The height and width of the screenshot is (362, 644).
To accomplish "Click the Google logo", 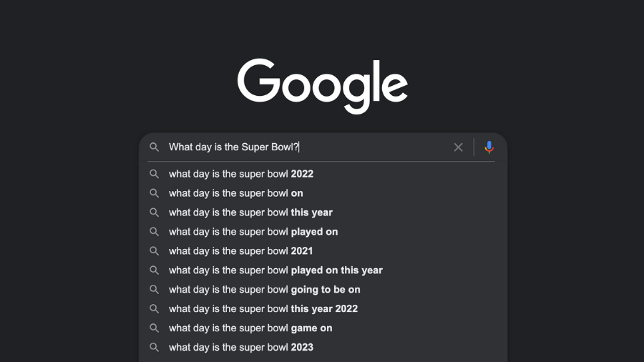I will (x=323, y=84).
